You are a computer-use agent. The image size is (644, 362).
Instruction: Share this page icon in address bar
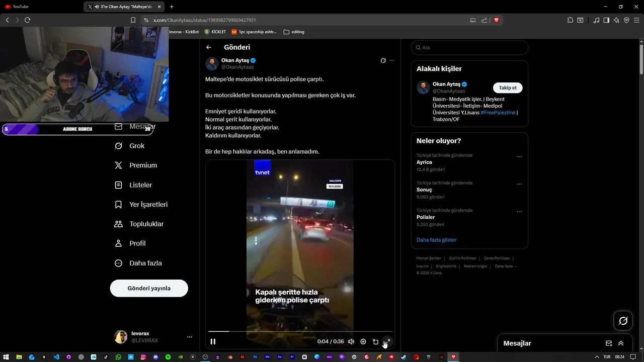click(x=484, y=20)
